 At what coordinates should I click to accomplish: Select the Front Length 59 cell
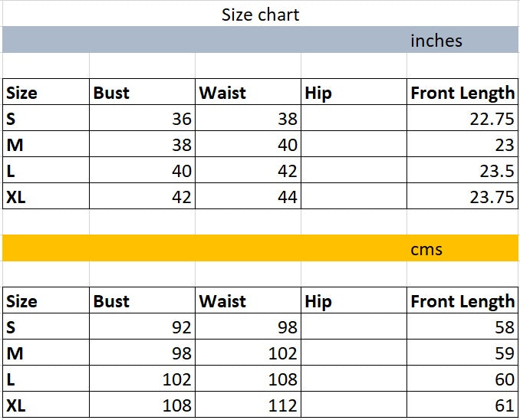click(x=462, y=353)
